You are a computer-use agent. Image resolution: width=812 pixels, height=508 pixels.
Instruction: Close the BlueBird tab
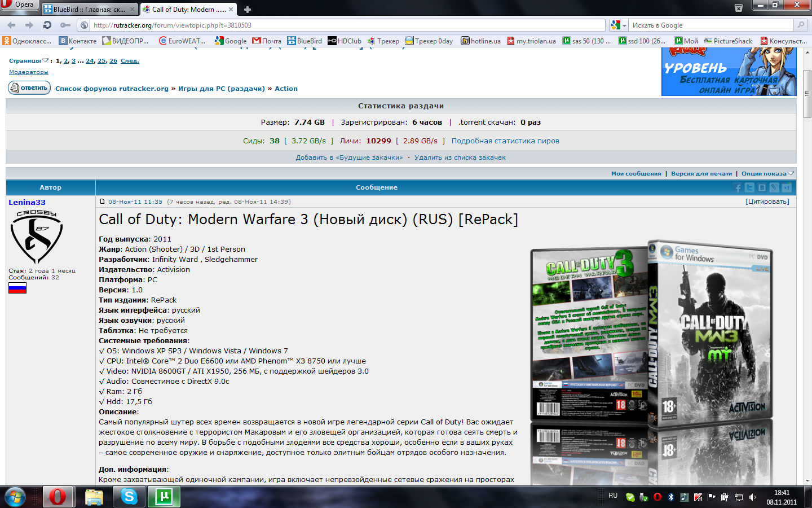132,9
